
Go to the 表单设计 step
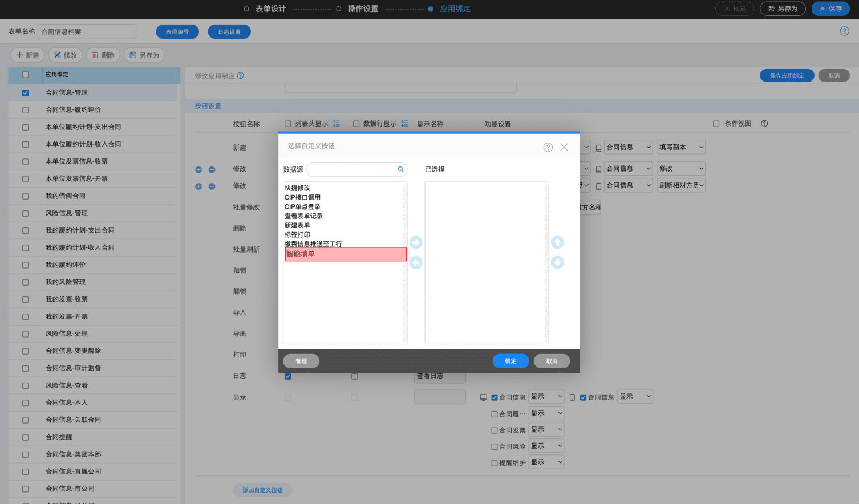tap(270, 9)
